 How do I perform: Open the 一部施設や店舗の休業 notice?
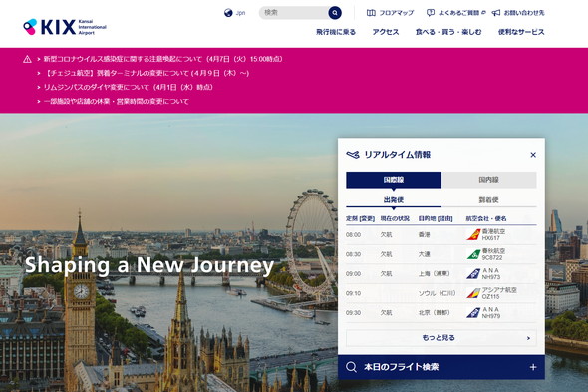(x=117, y=101)
